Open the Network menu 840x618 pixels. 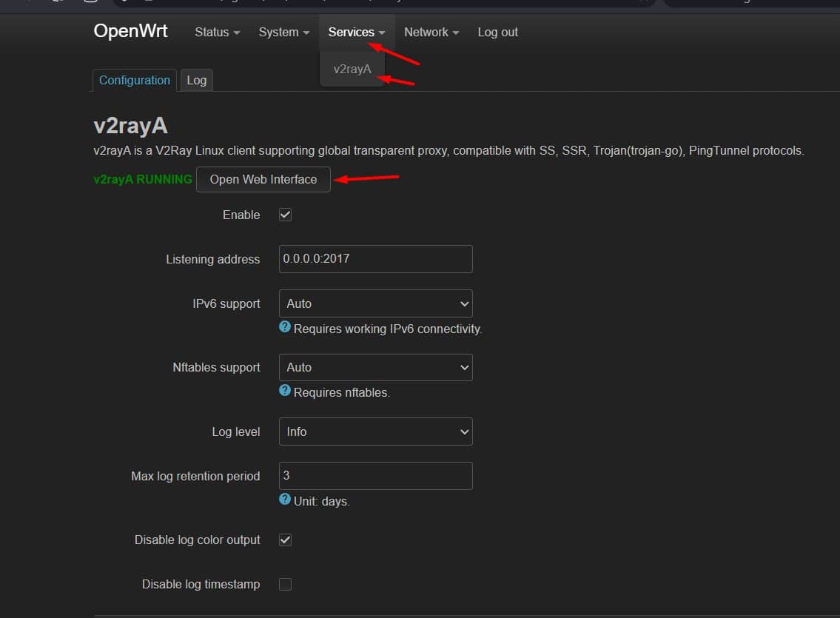pos(431,32)
